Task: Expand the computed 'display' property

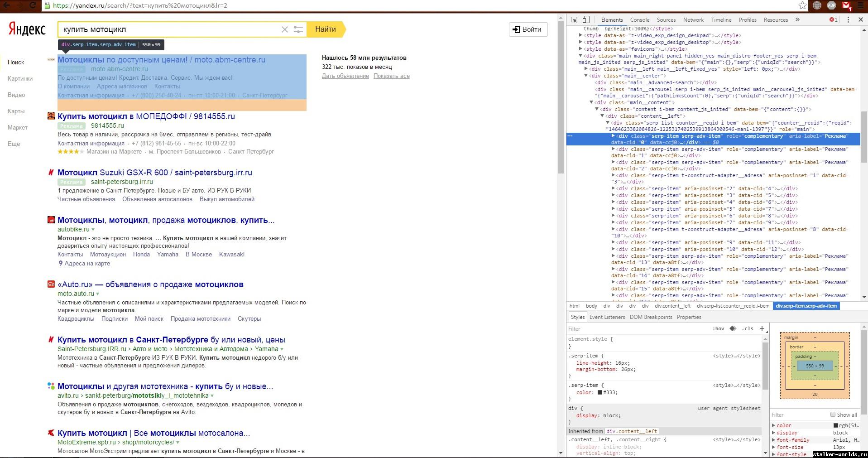Action: pyautogui.click(x=773, y=433)
